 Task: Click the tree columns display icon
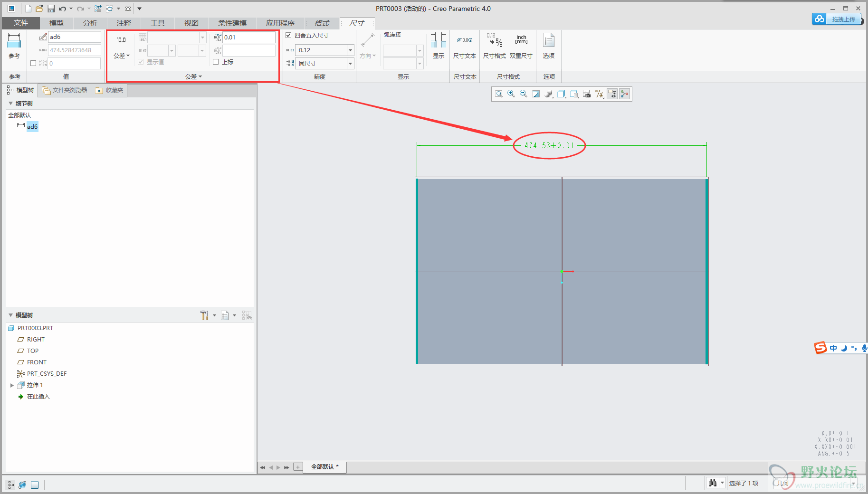[x=225, y=315]
